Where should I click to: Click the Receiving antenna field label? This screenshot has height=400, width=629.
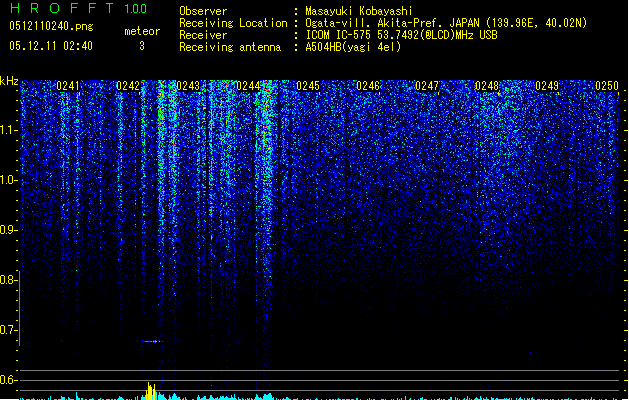coord(230,47)
